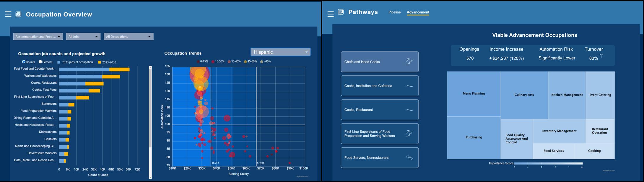This screenshot has height=182, width=644.
Task: Click wave icon on Cooks, Restaurant card
Action: click(x=409, y=110)
